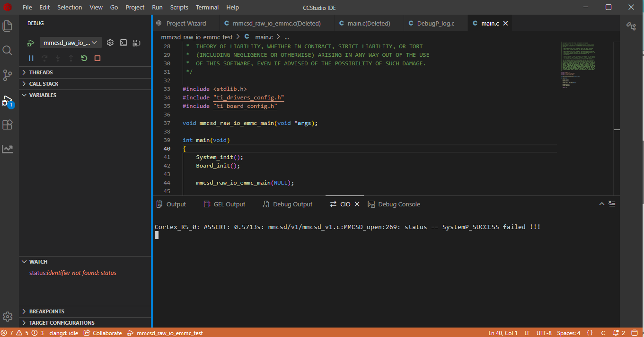Open the icon in the right sidebar

631,26
